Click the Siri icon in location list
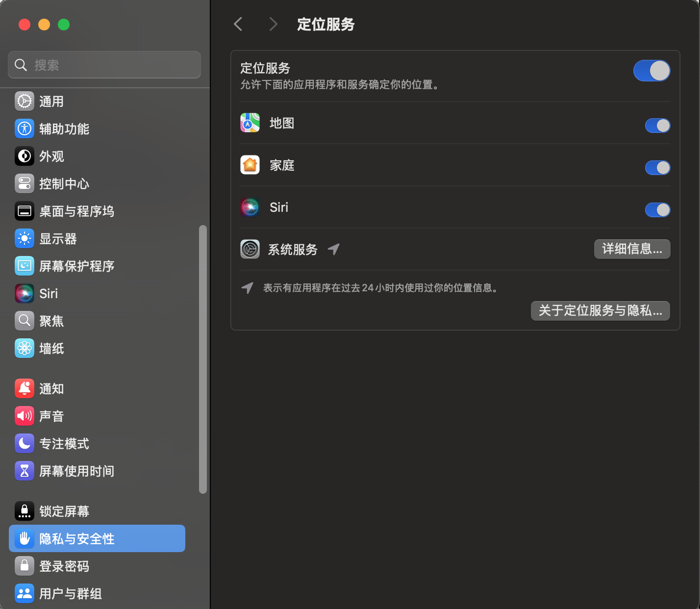 (x=250, y=207)
